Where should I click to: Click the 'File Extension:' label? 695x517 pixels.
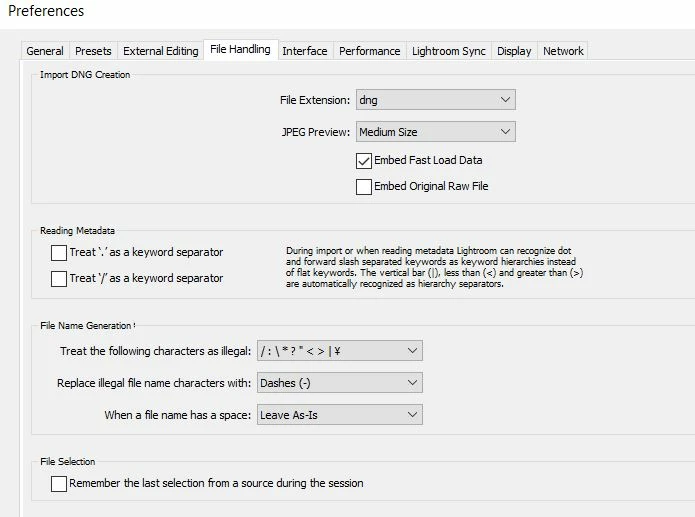click(315, 100)
